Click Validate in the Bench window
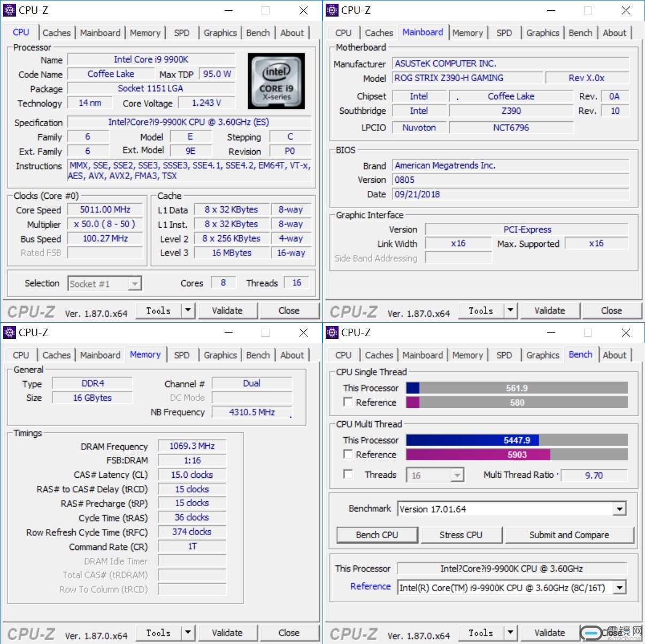Screen dimensions: 645x644 pyautogui.click(x=550, y=633)
